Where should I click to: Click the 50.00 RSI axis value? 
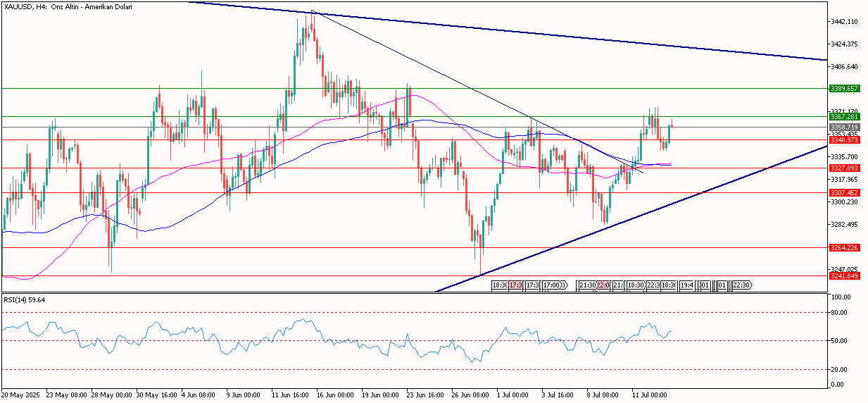841,341
